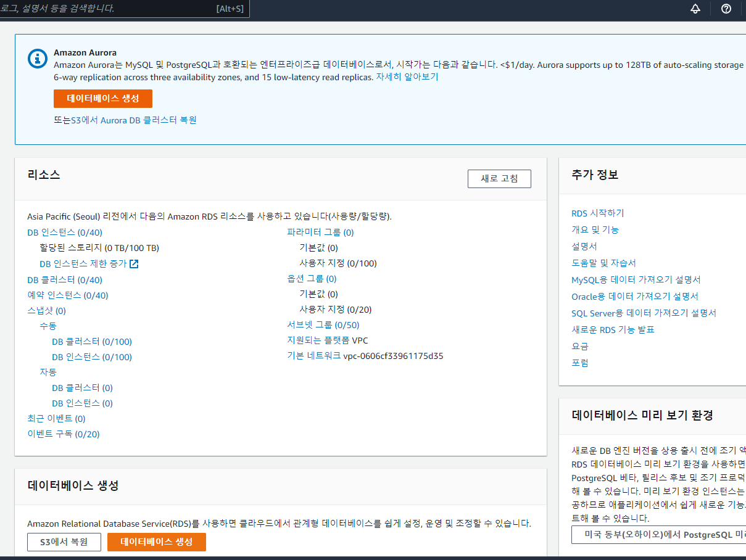Open DB 클러스터 (0/40) link

pyautogui.click(x=65, y=280)
